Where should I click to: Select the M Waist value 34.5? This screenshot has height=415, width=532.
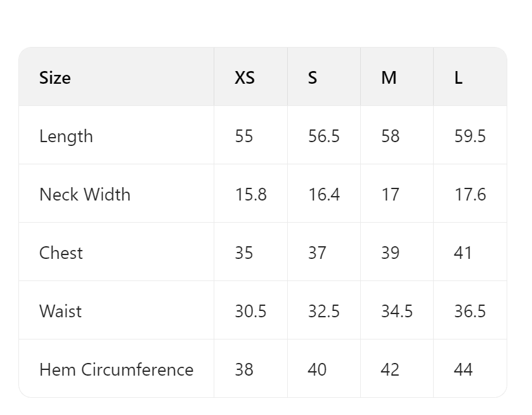click(x=397, y=312)
